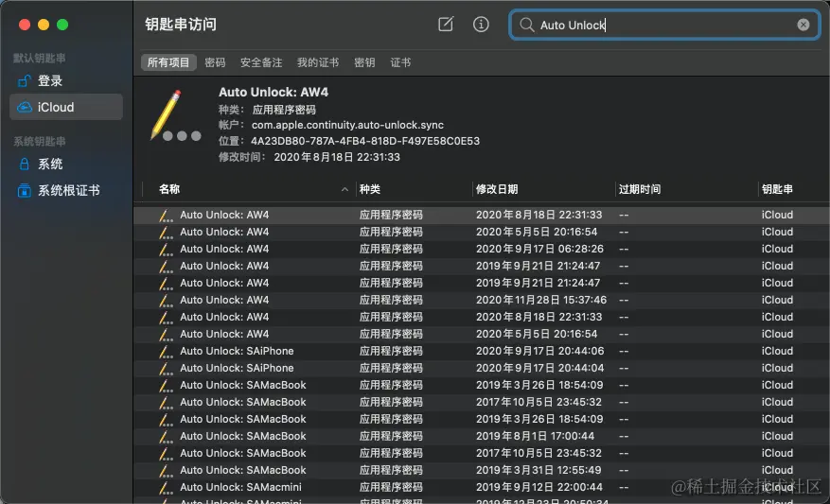Viewport: 830px width, 504px height.
Task: Select SAiPhone row dated 2020年9月17日 20:44:04
Action: point(481,368)
